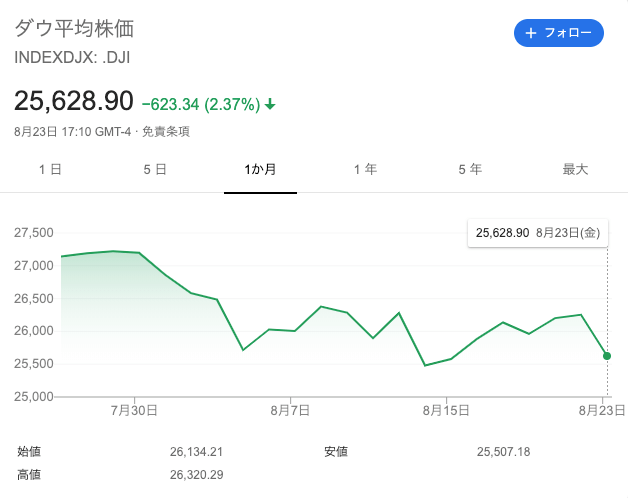Click the green data point on chart

coord(607,356)
